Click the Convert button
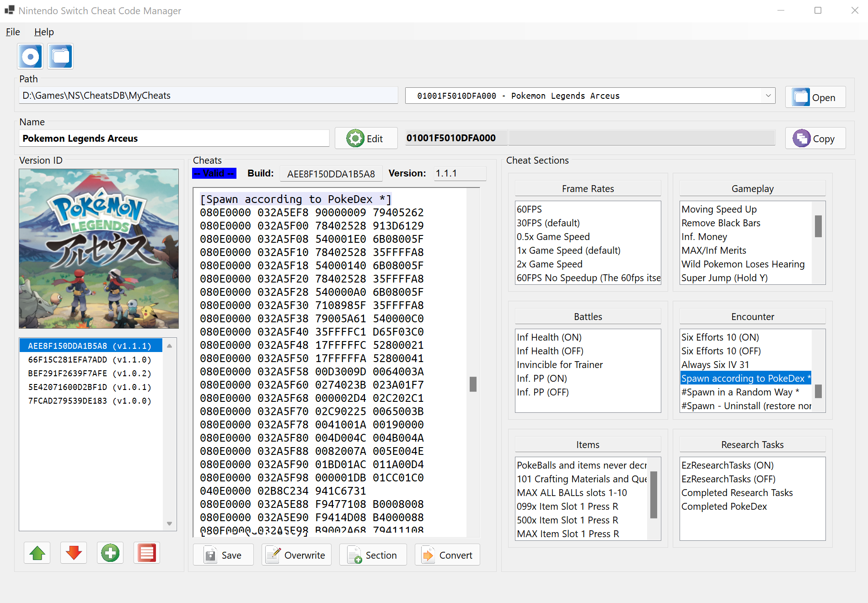The height and width of the screenshot is (603, 868). [x=447, y=555]
